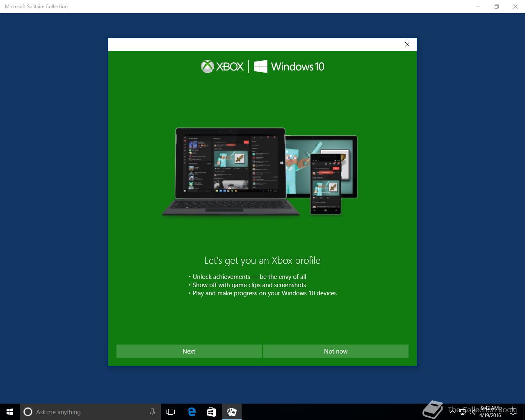Open Task View on the taskbar
525x420 pixels.
[x=171, y=412]
